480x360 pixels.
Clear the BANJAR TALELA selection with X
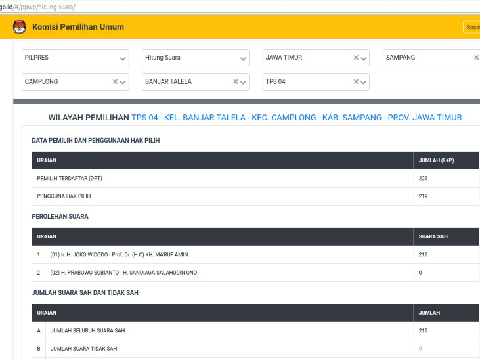[236, 81]
